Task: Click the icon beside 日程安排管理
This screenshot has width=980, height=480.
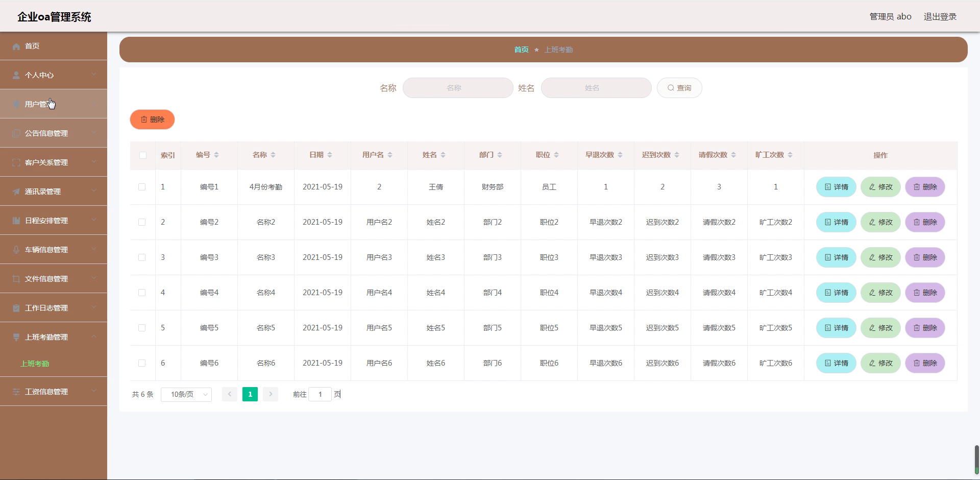Action: coord(16,221)
